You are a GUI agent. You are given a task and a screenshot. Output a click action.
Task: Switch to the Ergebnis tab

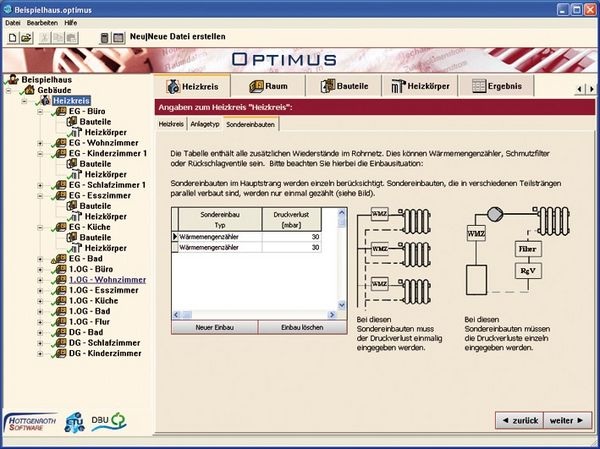510,86
